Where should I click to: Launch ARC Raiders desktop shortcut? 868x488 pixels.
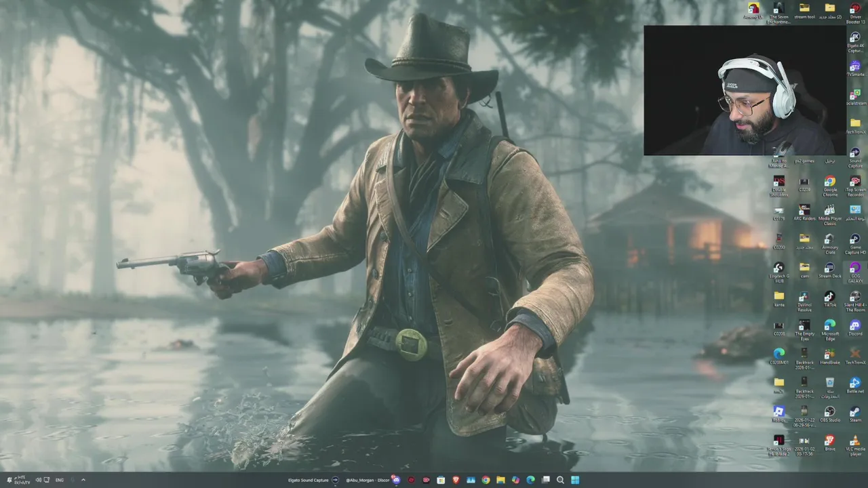point(804,213)
